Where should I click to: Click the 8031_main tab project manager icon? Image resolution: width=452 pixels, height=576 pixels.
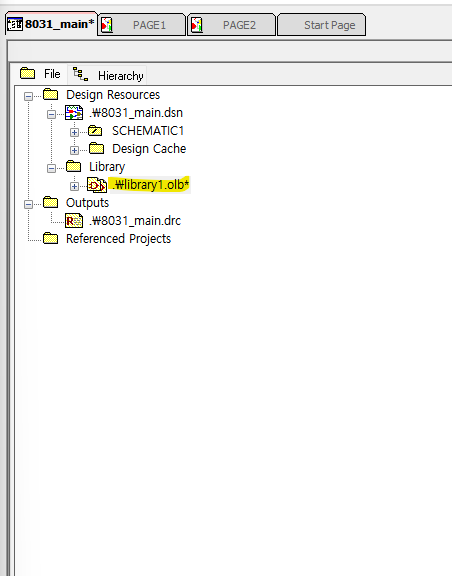point(15,24)
